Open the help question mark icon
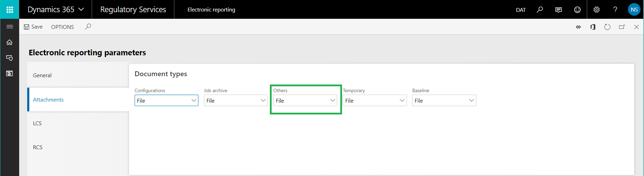This screenshot has height=176, width=644. [615, 10]
